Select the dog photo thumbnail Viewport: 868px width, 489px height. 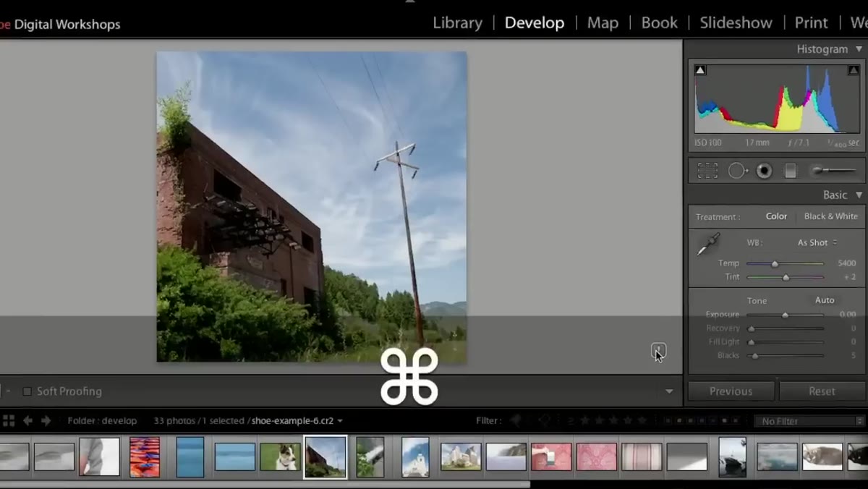click(280, 457)
